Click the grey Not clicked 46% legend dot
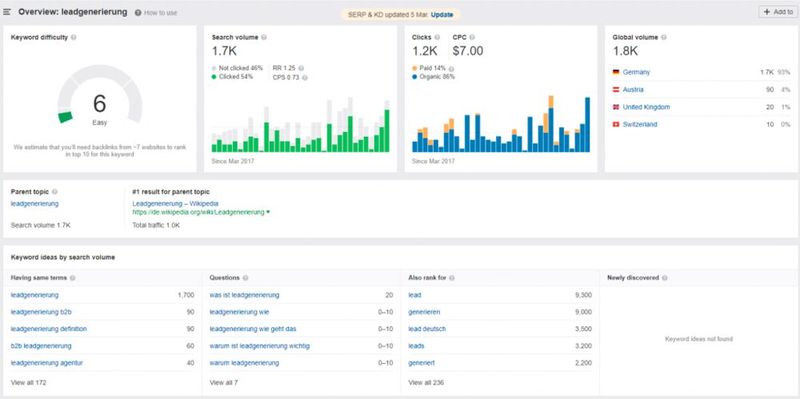 214,68
